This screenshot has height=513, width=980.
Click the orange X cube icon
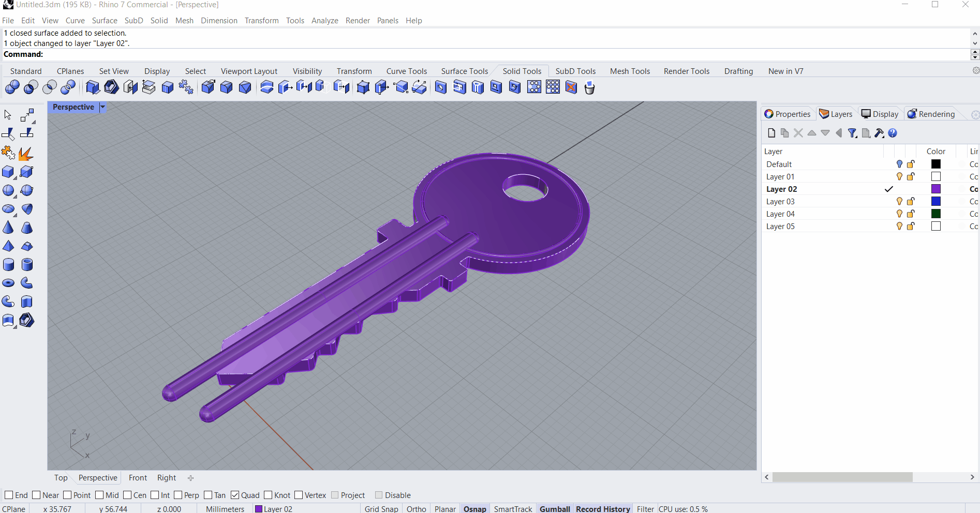click(571, 87)
